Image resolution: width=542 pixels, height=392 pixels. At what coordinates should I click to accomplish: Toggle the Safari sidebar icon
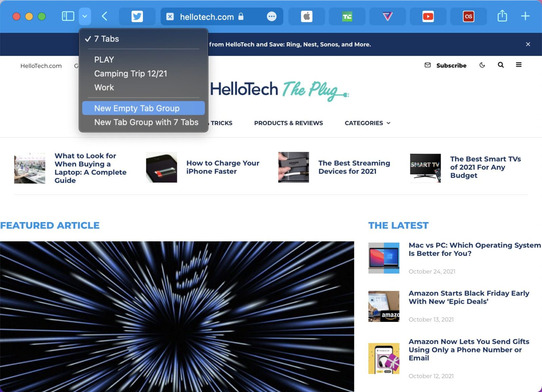pos(68,16)
